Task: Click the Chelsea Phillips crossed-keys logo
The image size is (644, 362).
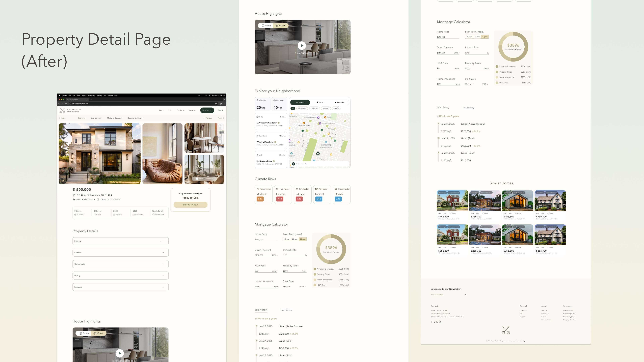Action: [x=62, y=110]
